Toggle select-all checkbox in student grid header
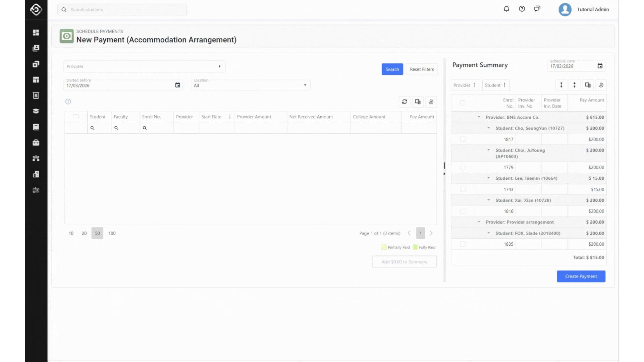 click(76, 117)
